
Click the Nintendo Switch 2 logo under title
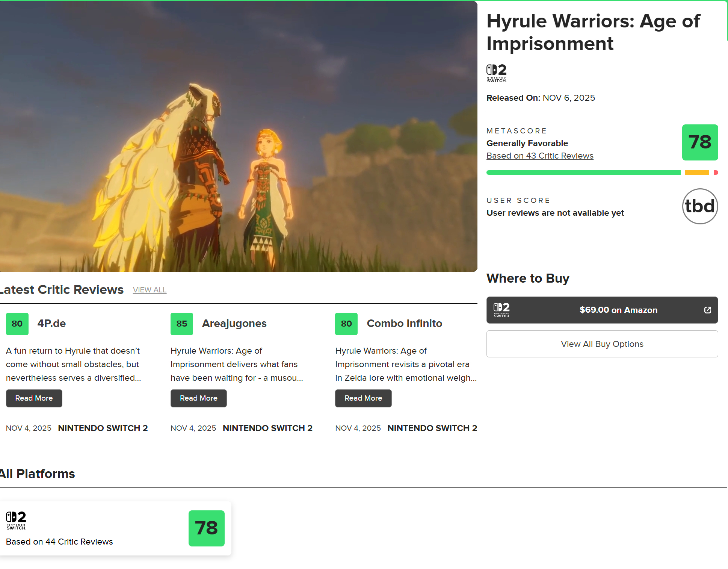tap(496, 73)
